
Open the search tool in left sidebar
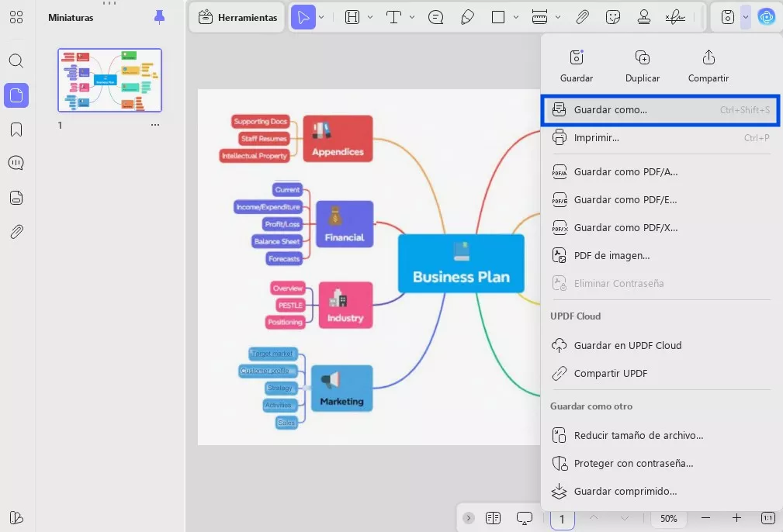point(16,61)
